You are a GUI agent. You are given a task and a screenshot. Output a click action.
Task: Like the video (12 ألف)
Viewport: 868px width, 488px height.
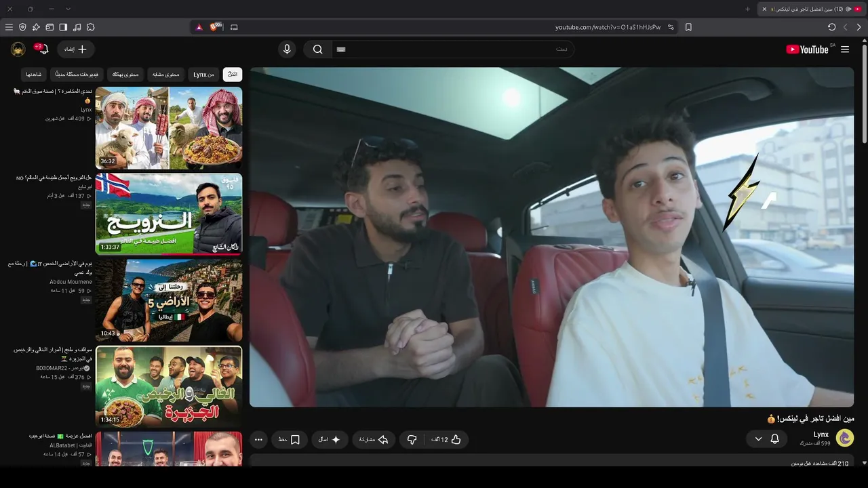(x=446, y=440)
